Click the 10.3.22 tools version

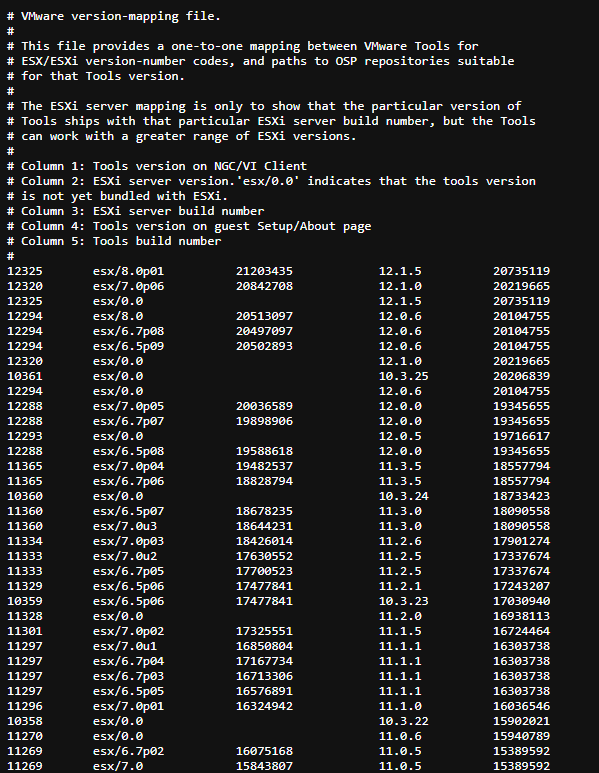click(x=403, y=721)
